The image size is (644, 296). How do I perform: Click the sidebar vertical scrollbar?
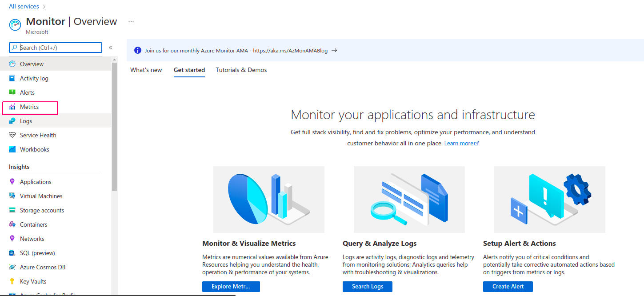[115, 127]
